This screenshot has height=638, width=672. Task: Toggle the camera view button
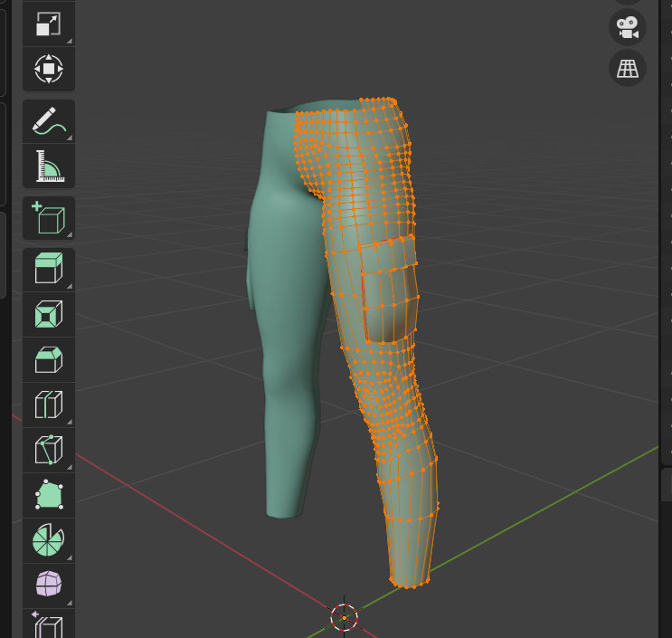[x=628, y=27]
